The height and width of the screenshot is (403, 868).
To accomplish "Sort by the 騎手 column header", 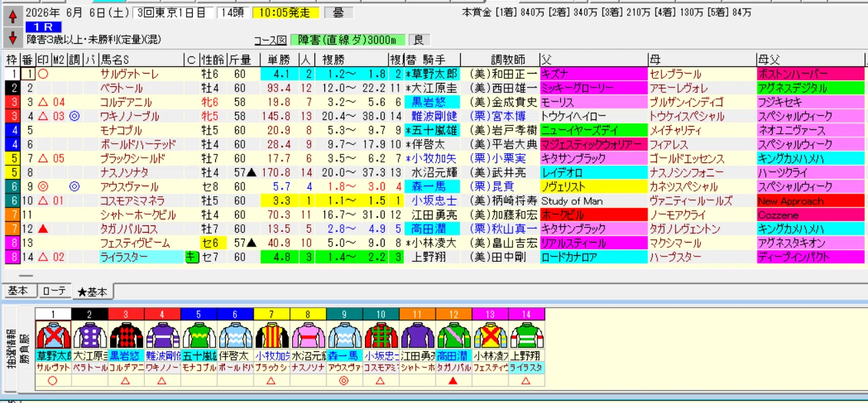I will 437,60.
